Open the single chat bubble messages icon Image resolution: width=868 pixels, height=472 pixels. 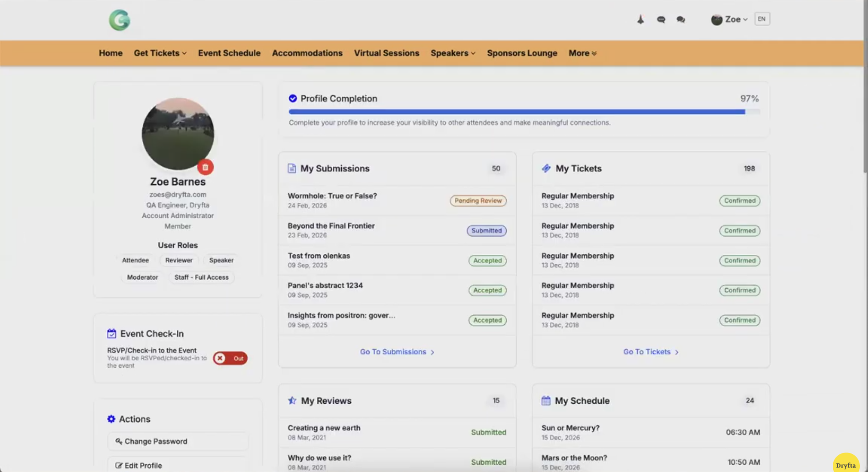pos(661,19)
